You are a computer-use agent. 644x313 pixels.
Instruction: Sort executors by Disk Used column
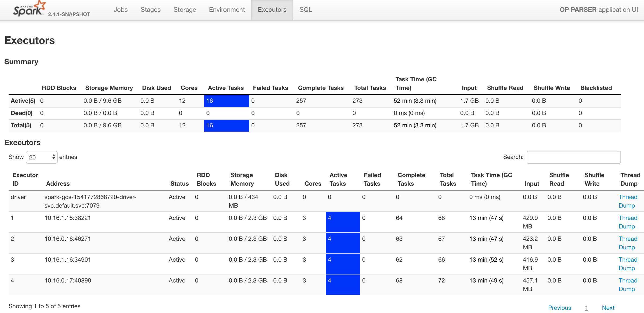[282, 179]
